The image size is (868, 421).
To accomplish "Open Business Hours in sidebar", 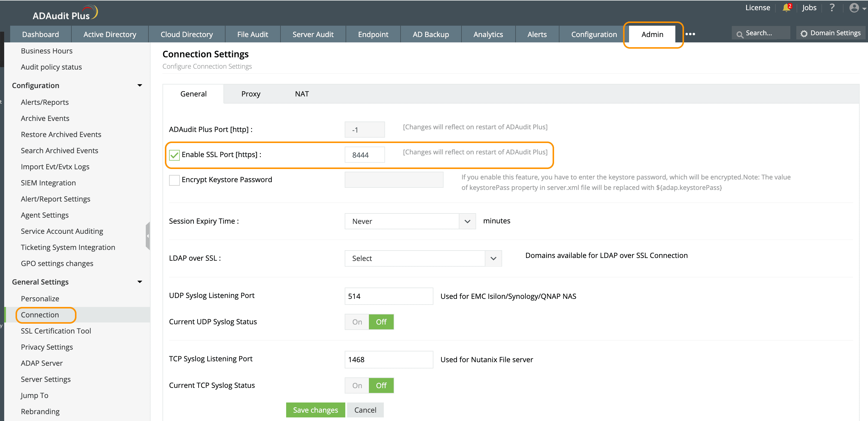I will 47,51.
